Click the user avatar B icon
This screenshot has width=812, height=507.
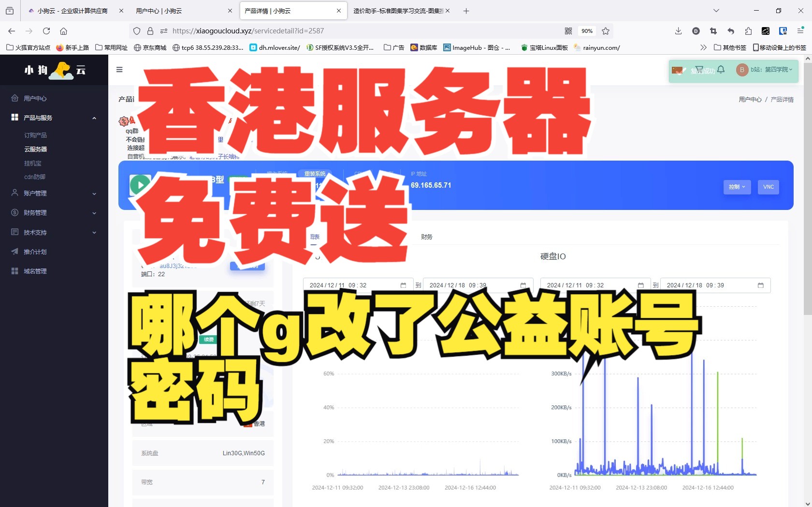pyautogui.click(x=742, y=70)
